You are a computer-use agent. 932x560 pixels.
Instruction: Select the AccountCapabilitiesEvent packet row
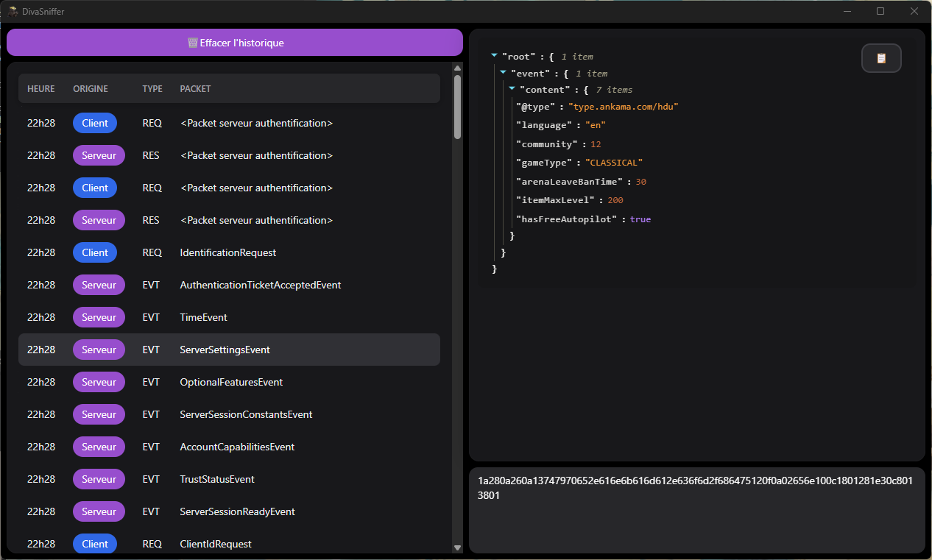[229, 447]
